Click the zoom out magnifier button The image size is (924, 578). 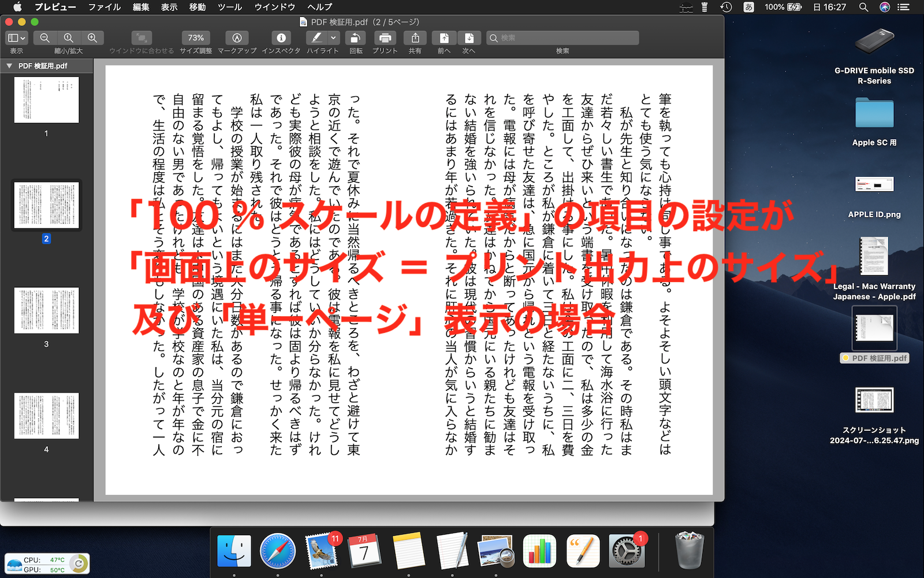44,38
